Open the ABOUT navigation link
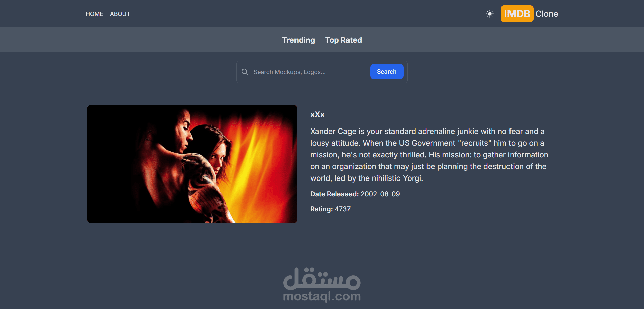644x309 pixels. tap(120, 14)
